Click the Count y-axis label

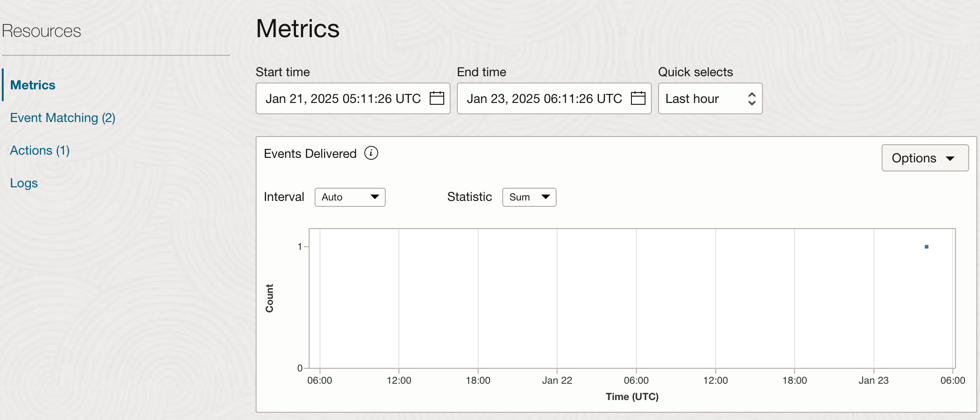pos(270,298)
